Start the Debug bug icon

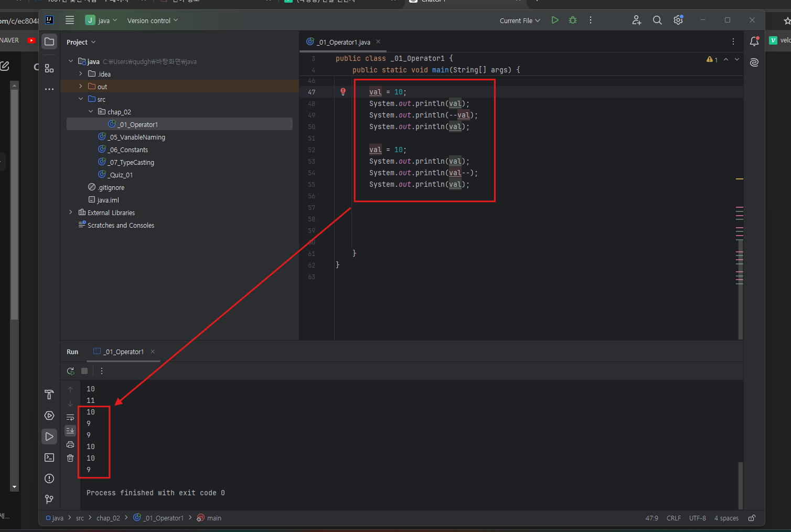(x=573, y=20)
